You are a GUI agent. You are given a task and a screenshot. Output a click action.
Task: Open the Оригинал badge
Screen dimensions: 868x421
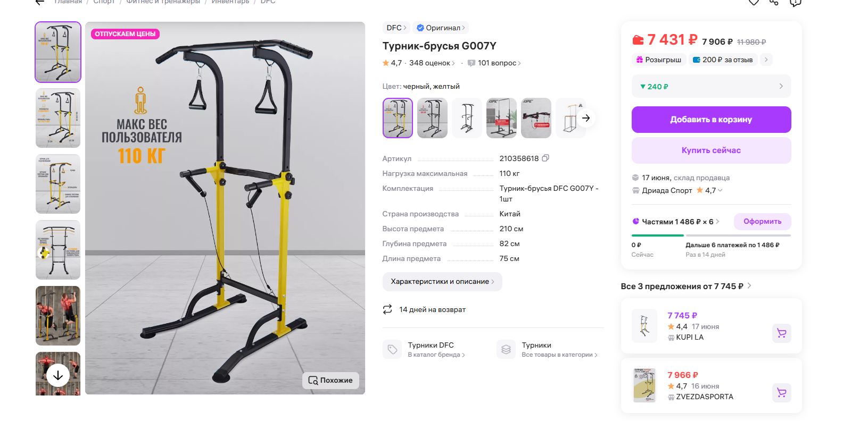coord(441,28)
